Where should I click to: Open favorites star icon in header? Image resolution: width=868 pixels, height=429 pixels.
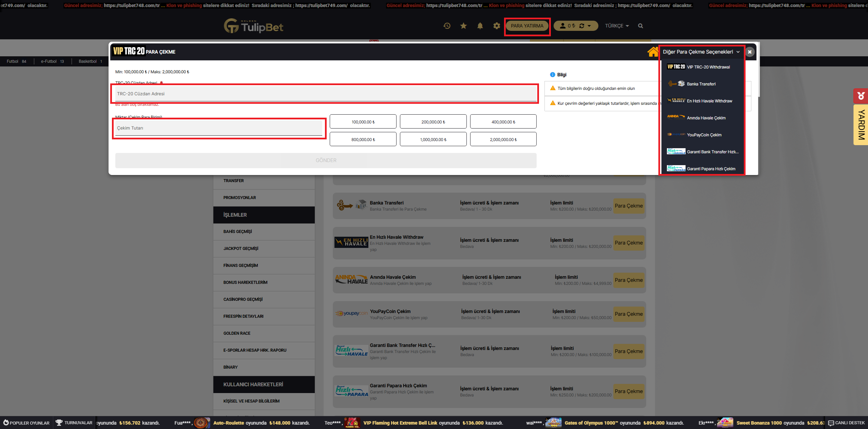coord(463,26)
